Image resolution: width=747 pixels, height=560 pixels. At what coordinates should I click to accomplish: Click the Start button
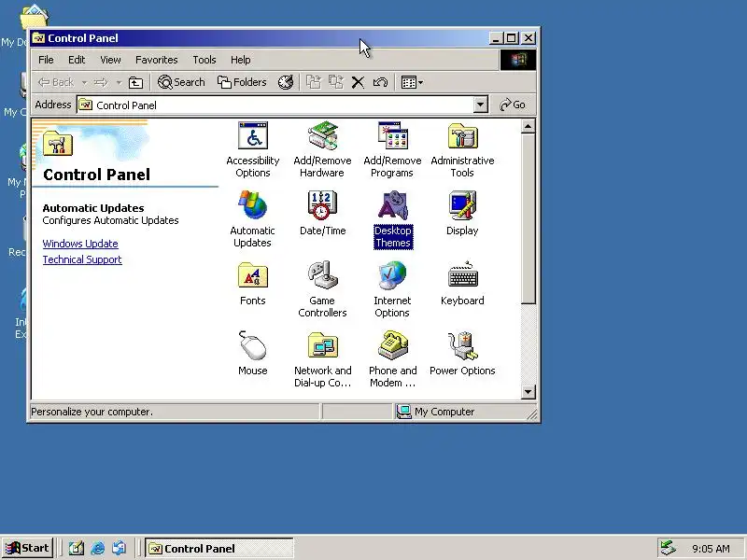coord(27,548)
